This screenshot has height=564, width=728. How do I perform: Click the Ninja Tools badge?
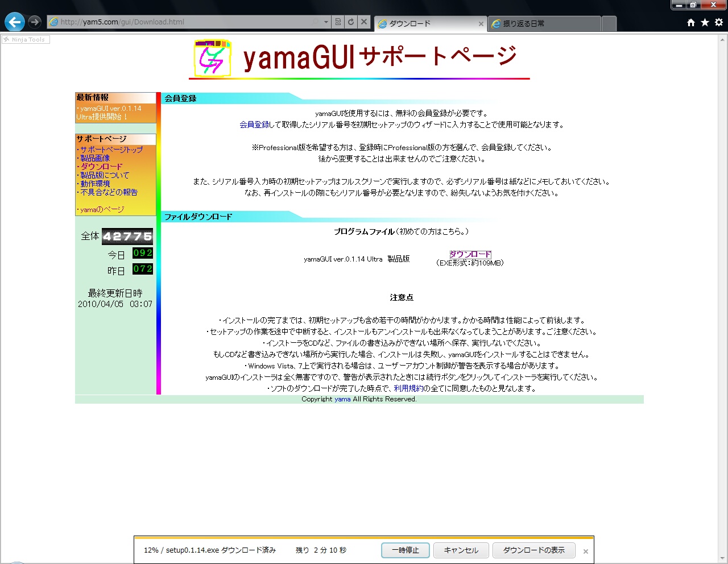point(26,39)
